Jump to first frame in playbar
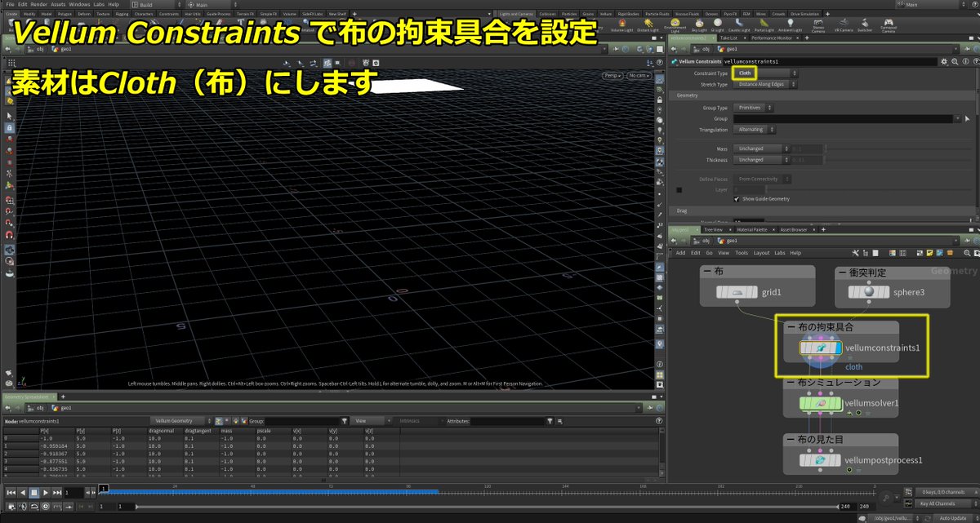Screen dimensions: 980x523 [11, 493]
